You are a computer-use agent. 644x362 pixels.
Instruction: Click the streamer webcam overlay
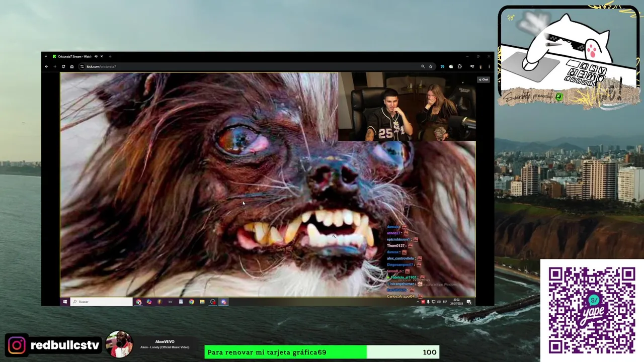point(407,107)
